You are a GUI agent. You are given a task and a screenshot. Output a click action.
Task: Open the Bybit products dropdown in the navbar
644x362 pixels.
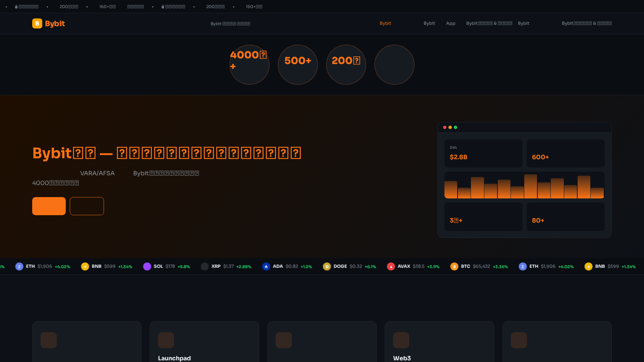(429, 23)
